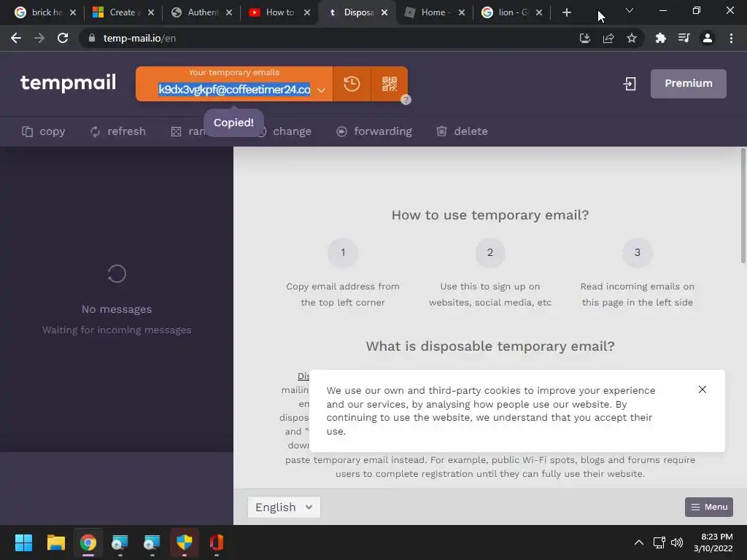Open the media control icon in toolbar

tap(684, 38)
